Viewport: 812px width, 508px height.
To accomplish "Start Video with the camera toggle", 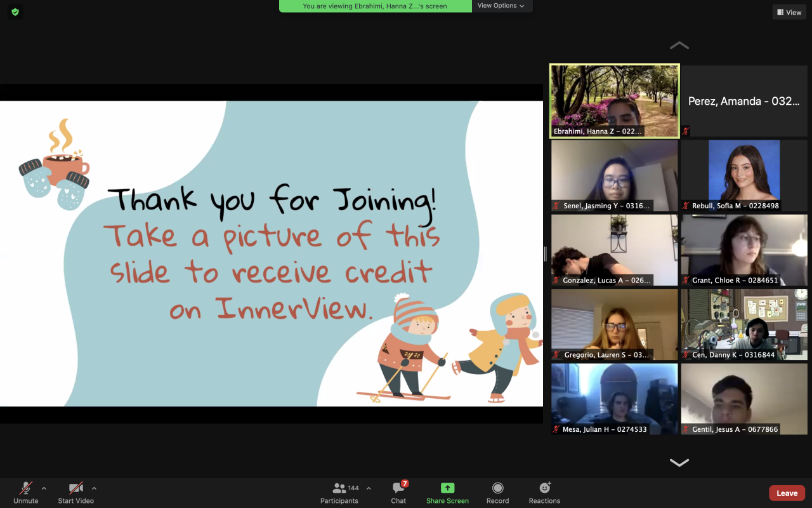I will click(x=76, y=492).
